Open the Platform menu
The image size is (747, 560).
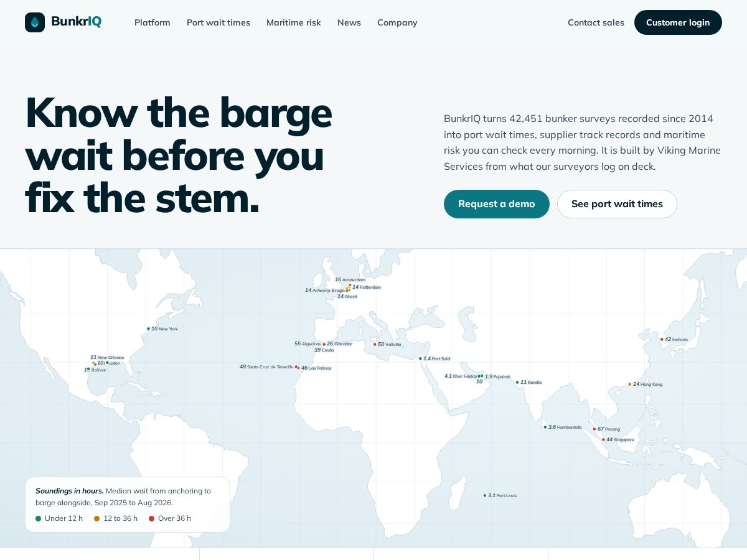coord(153,22)
